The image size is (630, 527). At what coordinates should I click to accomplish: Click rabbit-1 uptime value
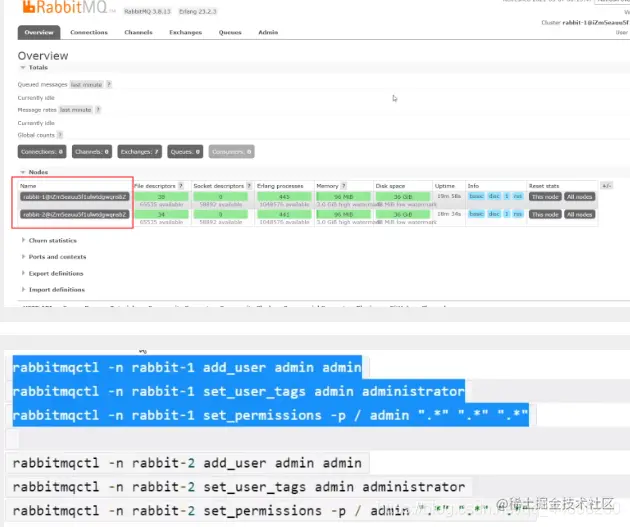tap(449, 196)
